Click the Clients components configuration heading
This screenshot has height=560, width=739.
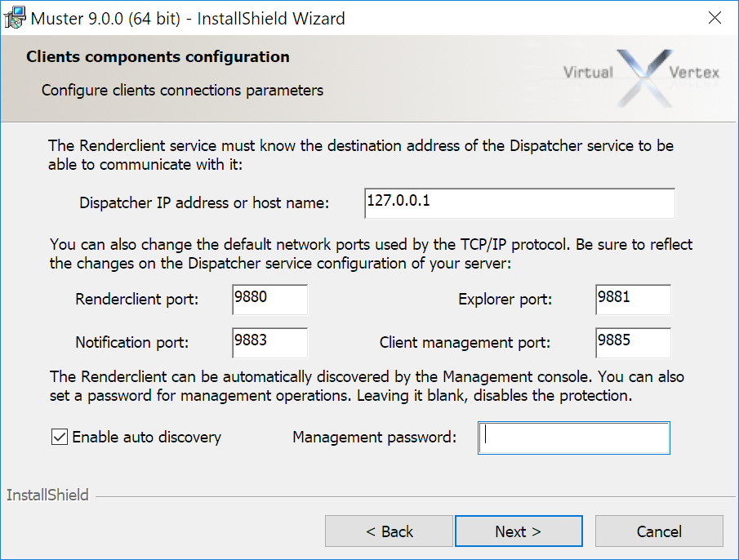pyautogui.click(x=158, y=57)
